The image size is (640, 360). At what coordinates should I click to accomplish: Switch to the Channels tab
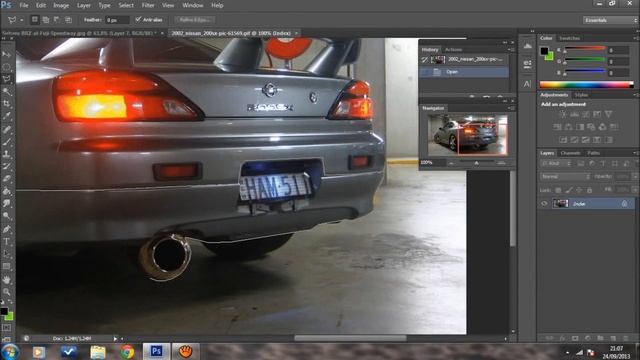pyautogui.click(x=570, y=153)
